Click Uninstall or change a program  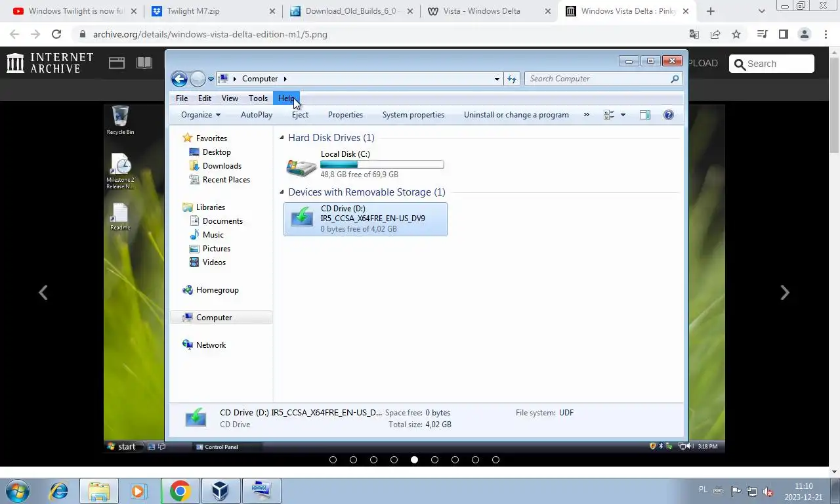tap(516, 115)
